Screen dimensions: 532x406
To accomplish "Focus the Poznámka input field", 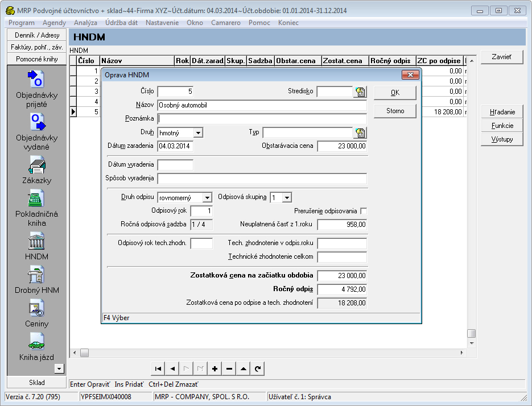I will (262, 119).
